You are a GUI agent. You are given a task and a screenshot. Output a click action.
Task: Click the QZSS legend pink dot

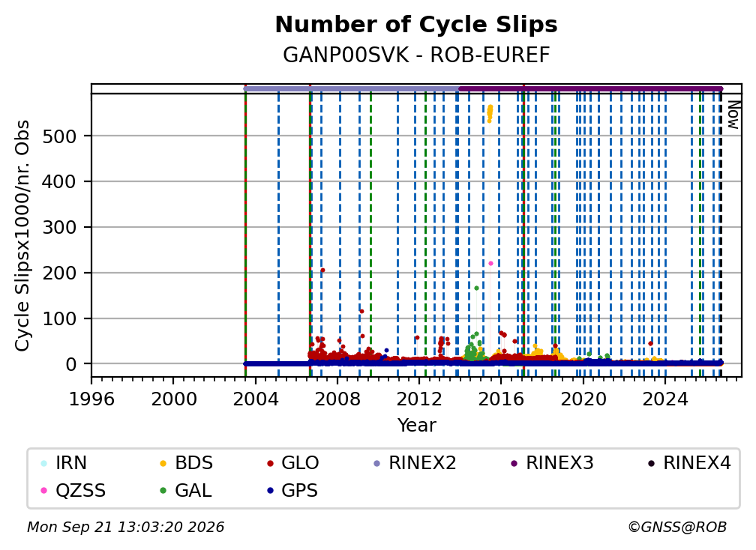(43, 491)
